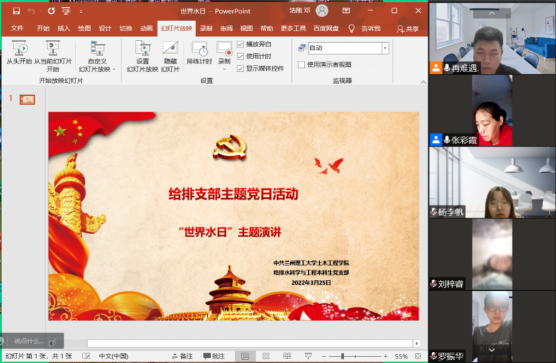The width and height of the screenshot is (556, 363).
Task: Uncheck the play narrations checkbox
Action: click(240, 44)
